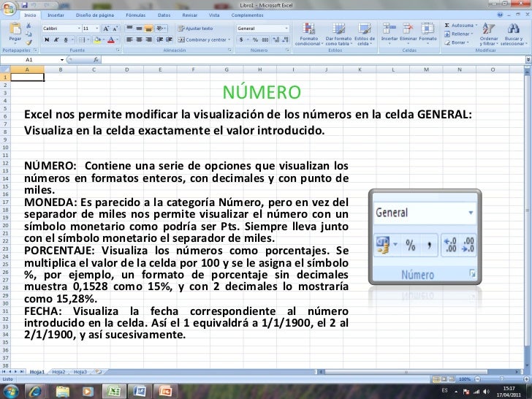Open the Calibri font name dropdown
This screenshot has width=532, height=399.
click(x=79, y=28)
